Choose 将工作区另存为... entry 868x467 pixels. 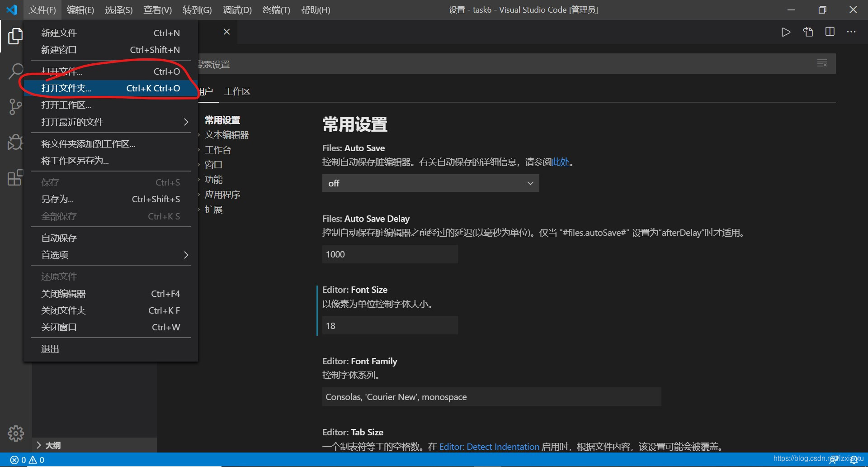pyautogui.click(x=110, y=161)
